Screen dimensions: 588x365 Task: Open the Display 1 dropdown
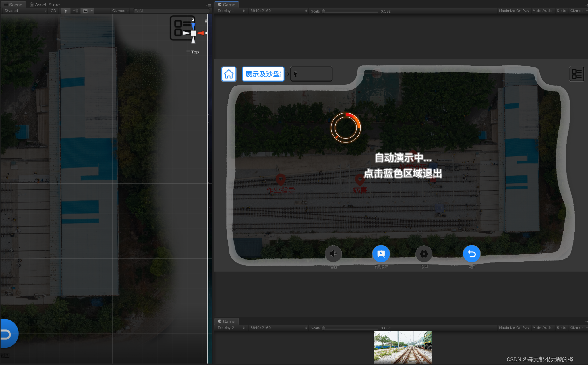click(x=231, y=11)
